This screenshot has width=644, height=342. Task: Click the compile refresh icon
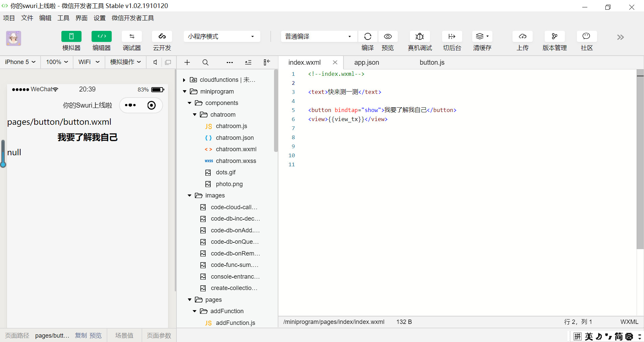[x=368, y=37]
